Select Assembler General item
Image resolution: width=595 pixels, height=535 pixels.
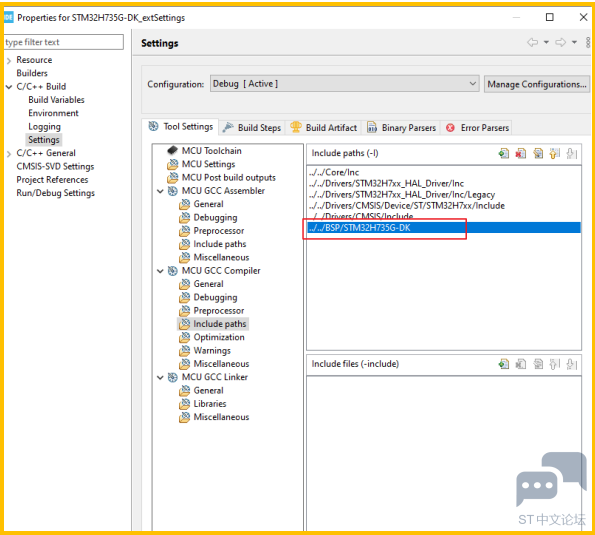(208, 204)
